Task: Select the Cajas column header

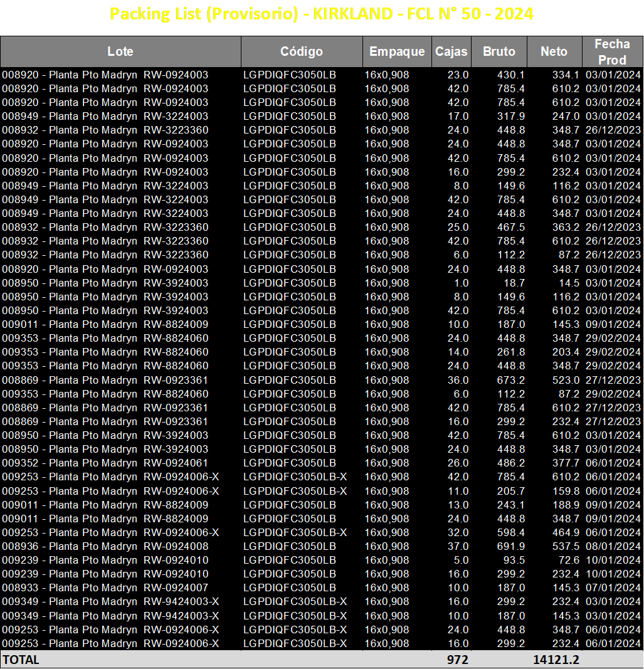Action: pyautogui.click(x=451, y=51)
